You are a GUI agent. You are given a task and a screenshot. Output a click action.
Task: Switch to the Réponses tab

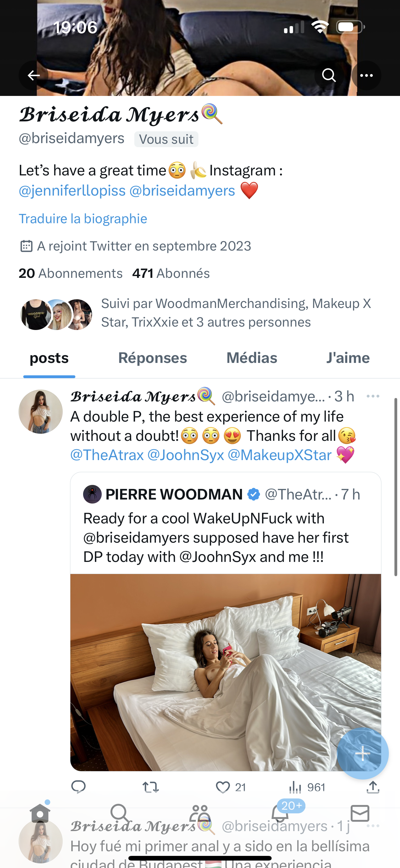153,358
